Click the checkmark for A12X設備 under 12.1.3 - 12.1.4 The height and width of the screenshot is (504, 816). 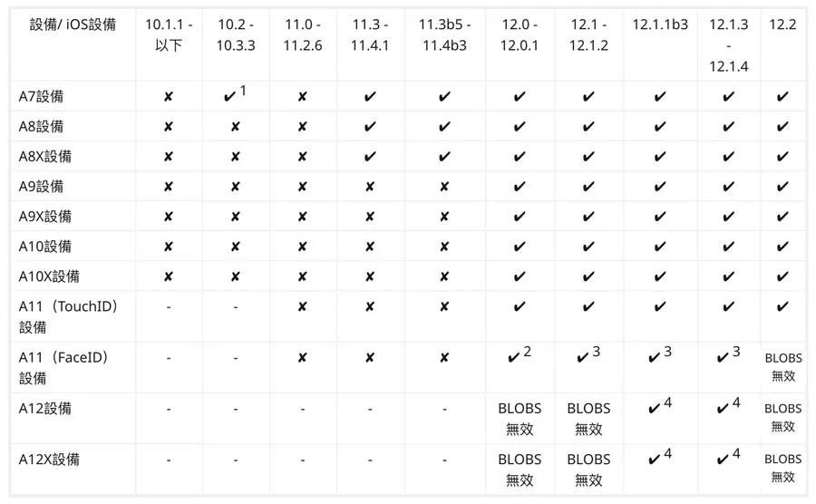coord(723,460)
